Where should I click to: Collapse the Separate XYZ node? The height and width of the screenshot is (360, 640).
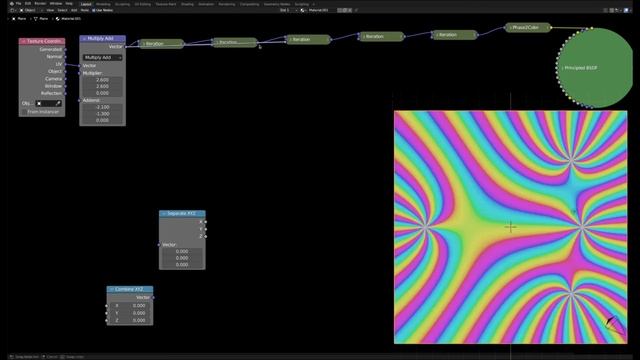(x=164, y=213)
